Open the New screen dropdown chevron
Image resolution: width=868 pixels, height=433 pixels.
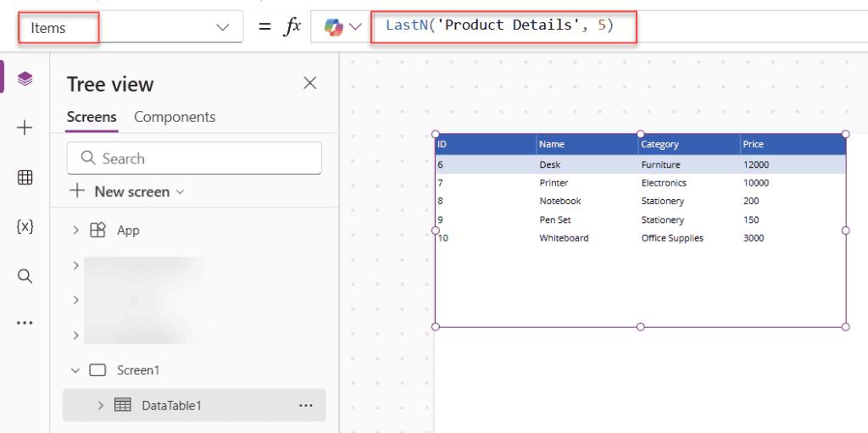[179, 192]
